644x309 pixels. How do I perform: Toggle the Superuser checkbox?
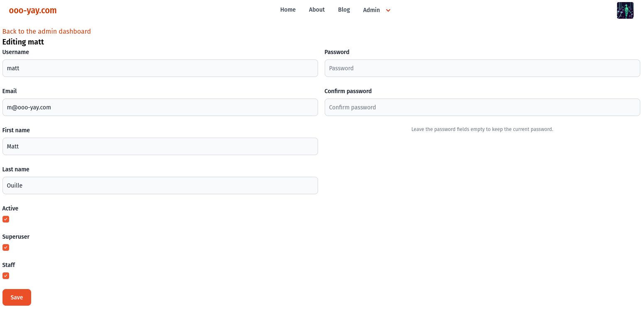coord(6,247)
